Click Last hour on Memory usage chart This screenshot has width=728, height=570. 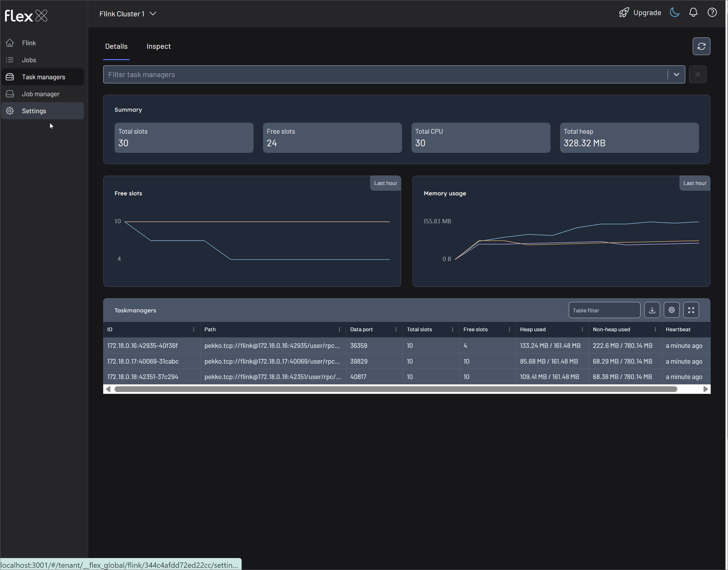695,183
